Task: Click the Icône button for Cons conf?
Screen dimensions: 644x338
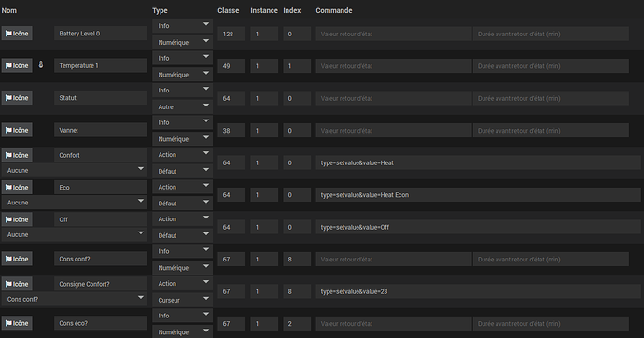Action: click(17, 259)
